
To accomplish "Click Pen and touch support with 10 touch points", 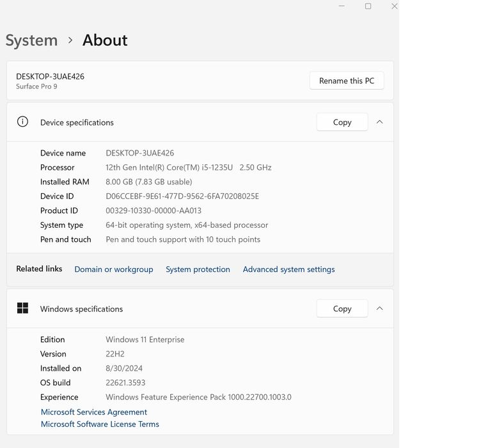I will pyautogui.click(x=183, y=239).
